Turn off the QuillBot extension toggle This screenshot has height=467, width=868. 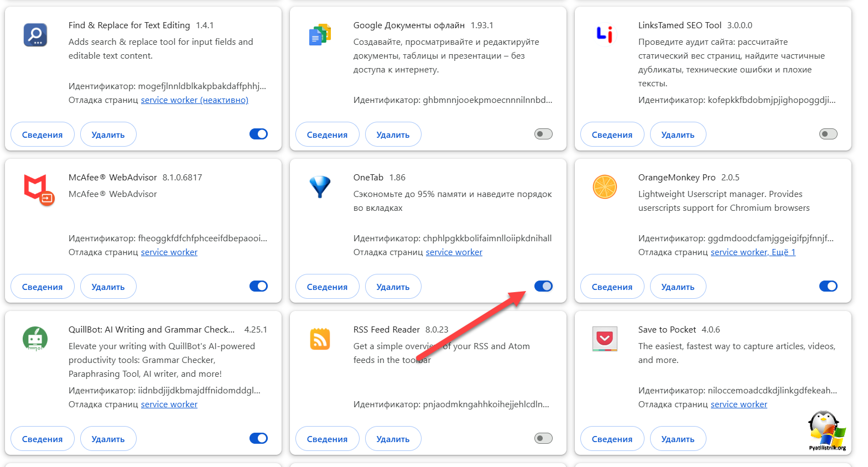click(258, 438)
